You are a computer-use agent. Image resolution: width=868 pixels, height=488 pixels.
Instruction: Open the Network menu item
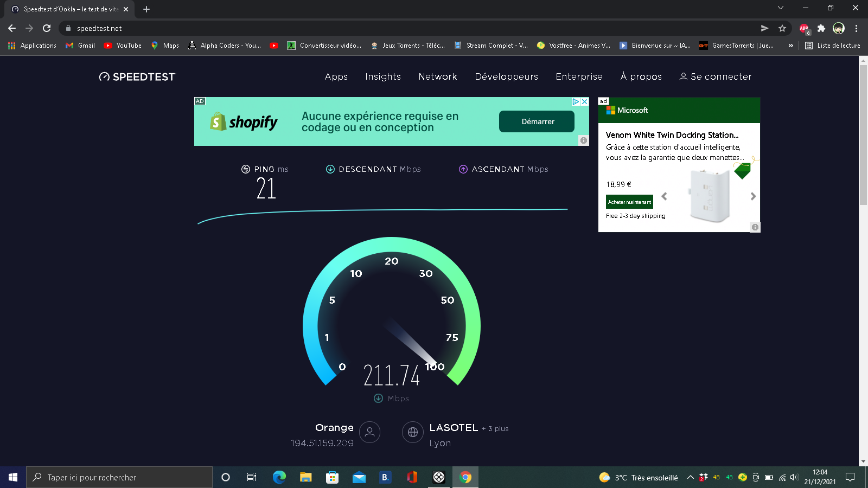click(x=438, y=77)
